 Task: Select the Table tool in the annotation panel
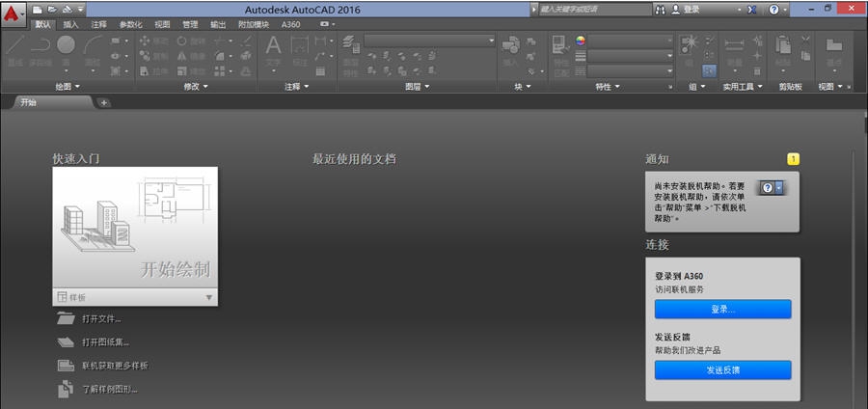pos(320,70)
